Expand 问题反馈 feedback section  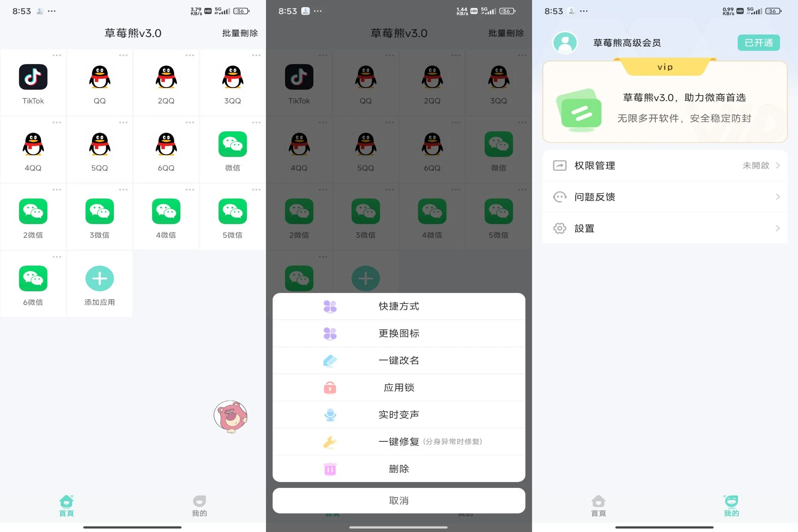pyautogui.click(x=665, y=197)
